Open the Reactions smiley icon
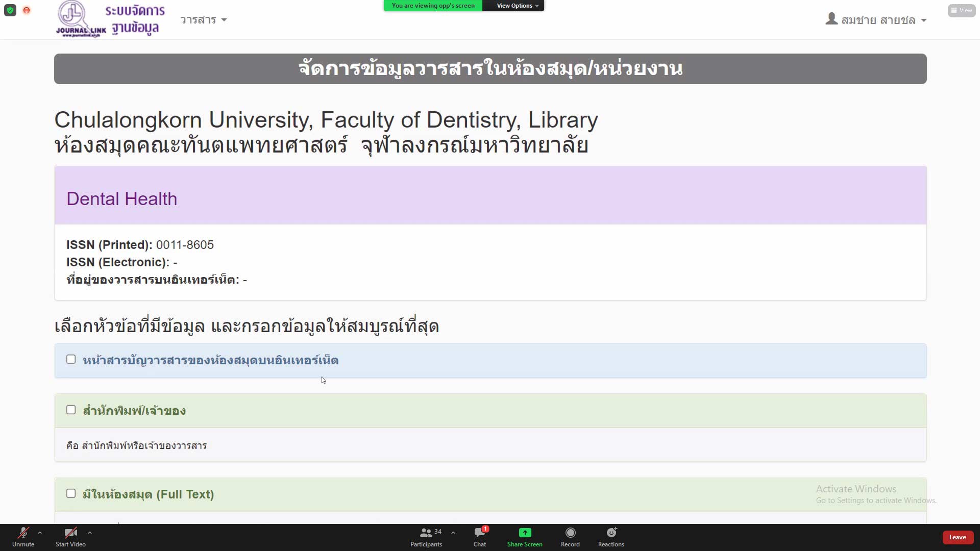 point(611,533)
